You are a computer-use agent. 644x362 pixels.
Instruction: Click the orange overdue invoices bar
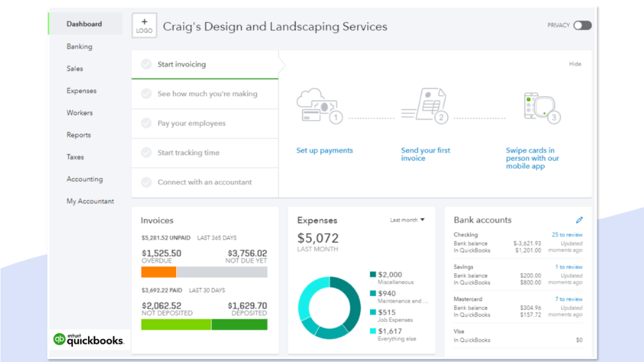click(158, 272)
